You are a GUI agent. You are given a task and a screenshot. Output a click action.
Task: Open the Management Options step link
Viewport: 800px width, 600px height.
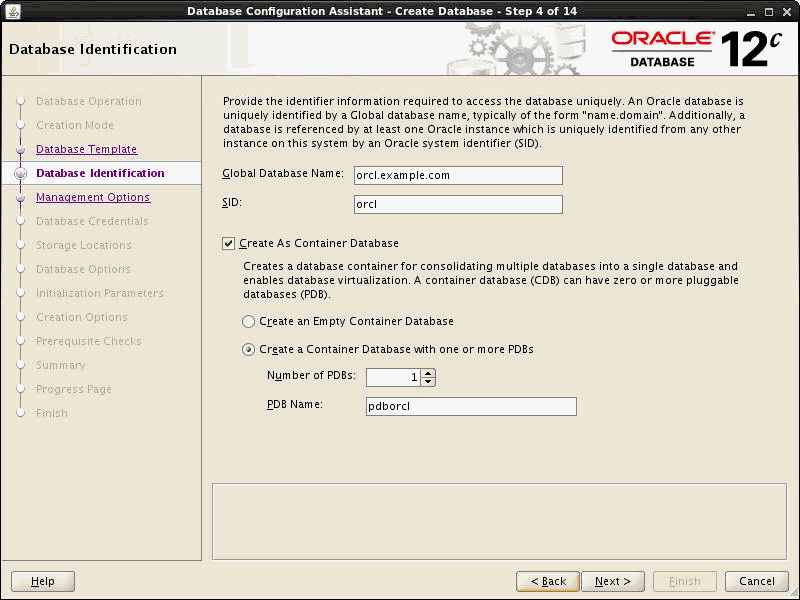tap(93, 197)
